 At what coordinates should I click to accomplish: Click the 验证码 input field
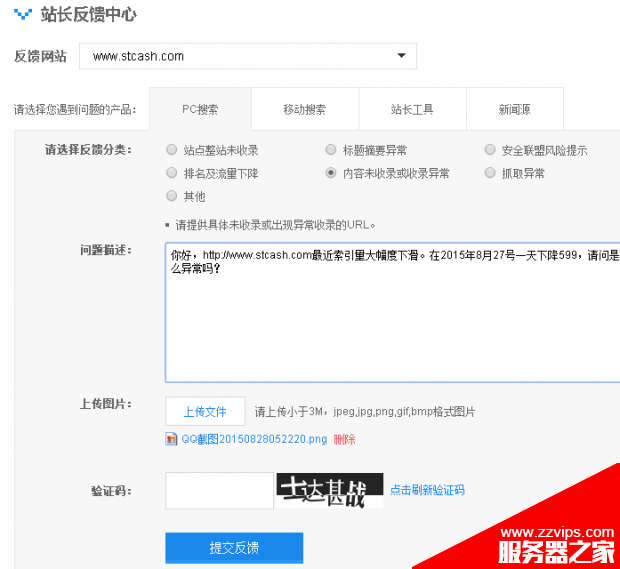tap(219, 490)
